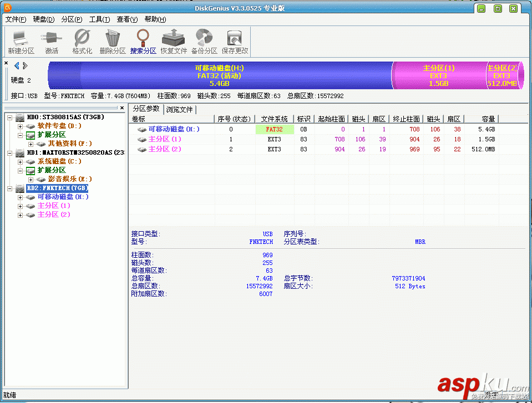Click the partition icon for 软件专盘 (D:)
Viewport: 532px width, 403px height.
(31, 126)
